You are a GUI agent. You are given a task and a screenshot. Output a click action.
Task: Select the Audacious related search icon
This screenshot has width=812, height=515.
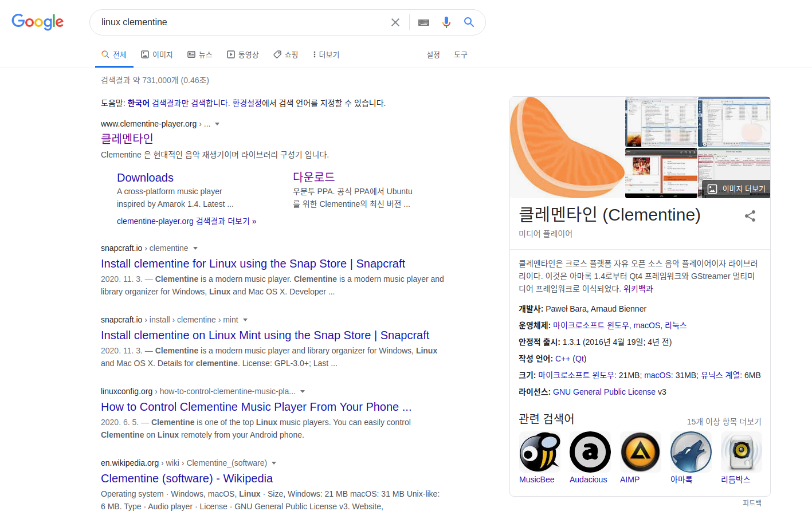(590, 451)
